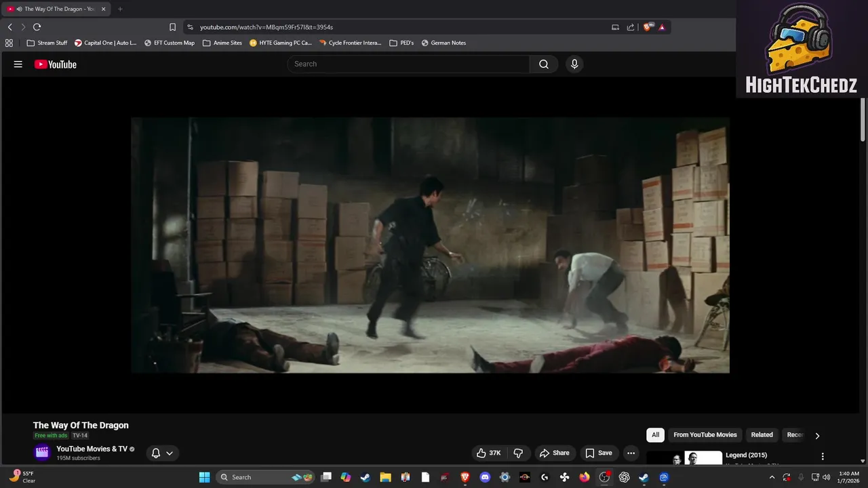Open File Explorer from the taskbar
This screenshot has width=868, height=488.
[x=385, y=477]
